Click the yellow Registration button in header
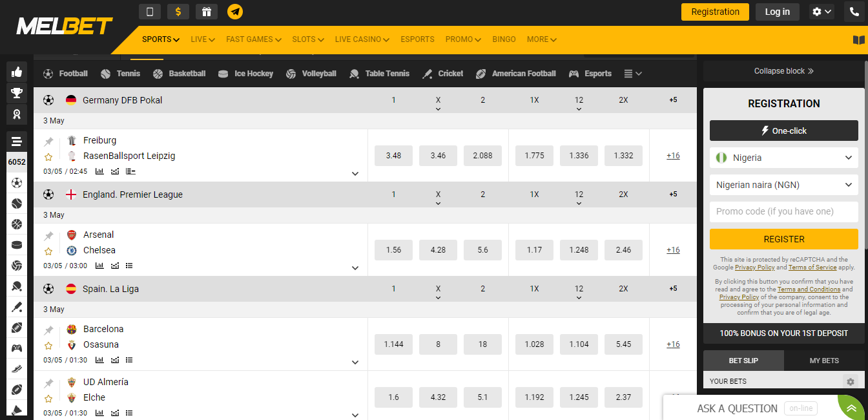 715,12
